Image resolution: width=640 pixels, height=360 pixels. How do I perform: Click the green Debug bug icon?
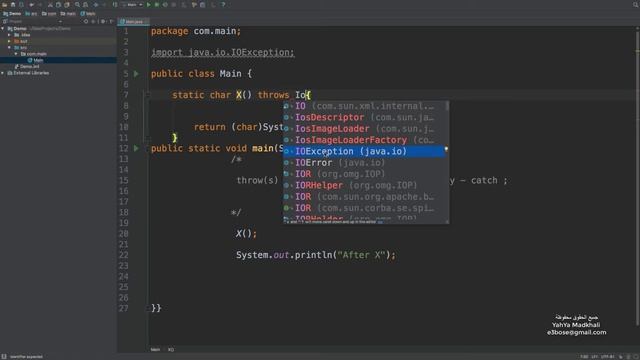click(157, 4)
